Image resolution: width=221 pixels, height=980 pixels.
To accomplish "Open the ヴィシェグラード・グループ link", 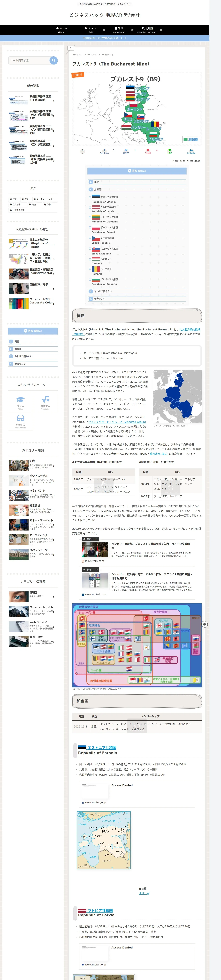I will 117,422.
